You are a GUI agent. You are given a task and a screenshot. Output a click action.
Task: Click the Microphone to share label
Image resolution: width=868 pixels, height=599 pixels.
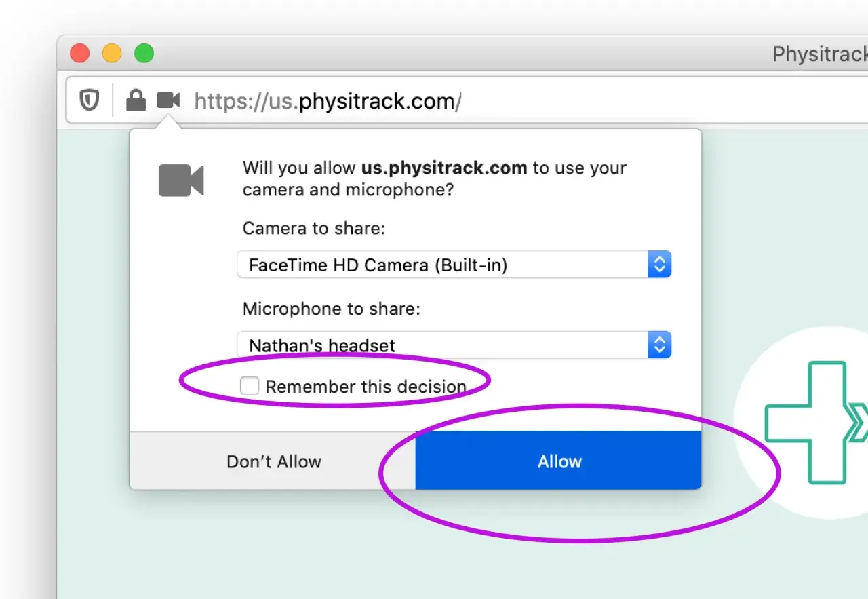pos(332,309)
